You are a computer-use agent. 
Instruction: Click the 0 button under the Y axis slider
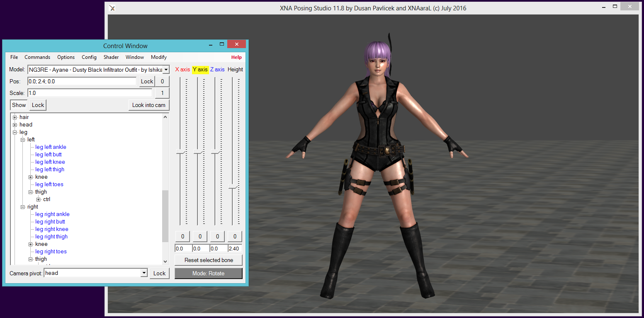coord(200,236)
